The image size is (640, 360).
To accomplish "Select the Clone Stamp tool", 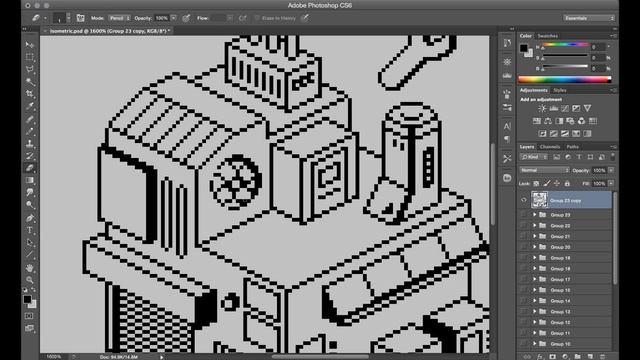I will pos(29,143).
